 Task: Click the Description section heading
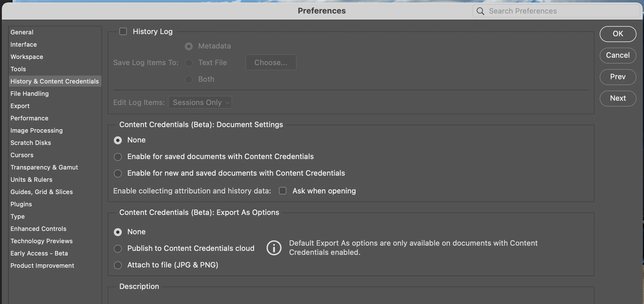click(139, 286)
